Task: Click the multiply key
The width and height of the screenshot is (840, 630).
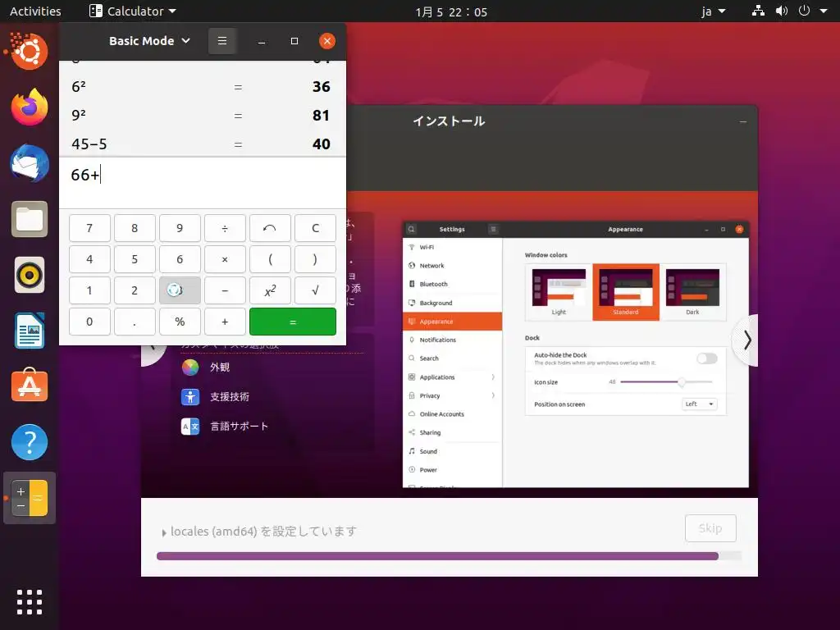Action: pos(225,259)
